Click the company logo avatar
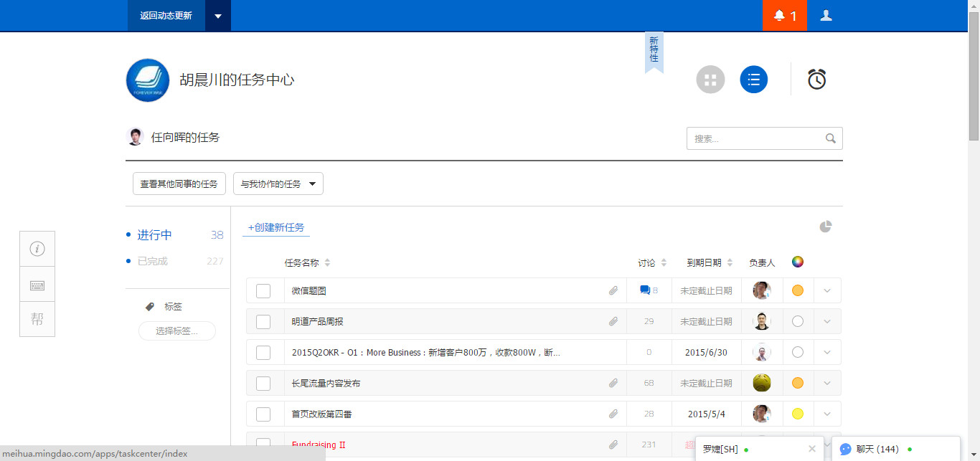The height and width of the screenshot is (461, 980). point(148,80)
